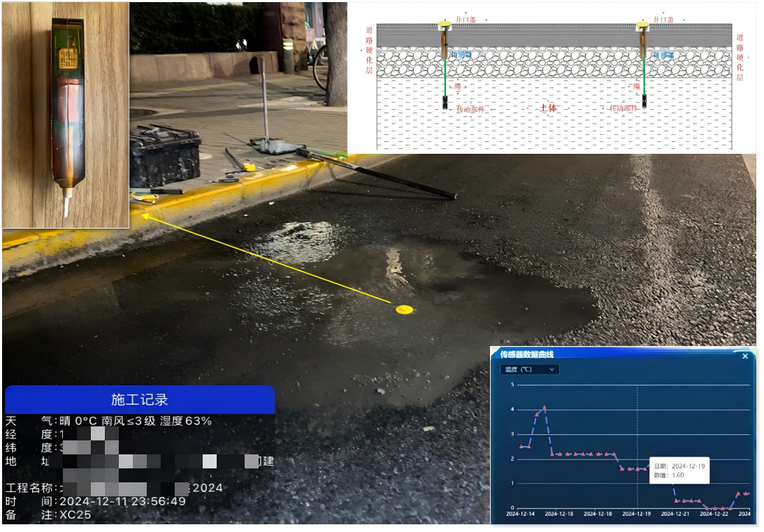The width and height of the screenshot is (764, 532).
Task: Click the right black 传动部件 probe in diagram
Action: (644, 101)
